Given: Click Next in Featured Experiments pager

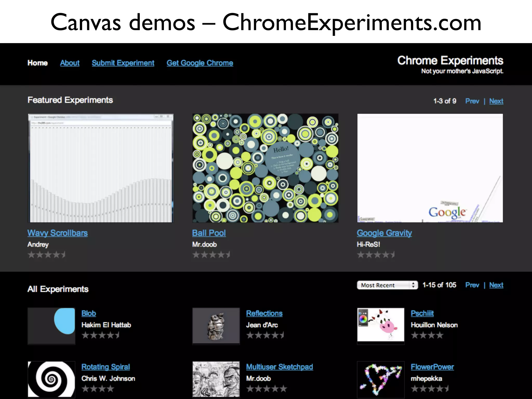Looking at the screenshot, I should (x=496, y=101).
